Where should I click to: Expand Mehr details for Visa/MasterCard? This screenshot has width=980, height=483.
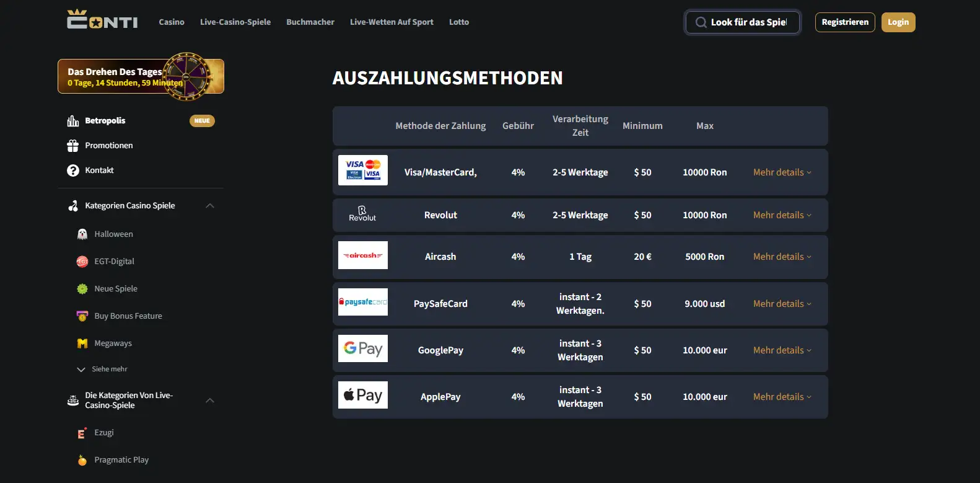point(782,172)
